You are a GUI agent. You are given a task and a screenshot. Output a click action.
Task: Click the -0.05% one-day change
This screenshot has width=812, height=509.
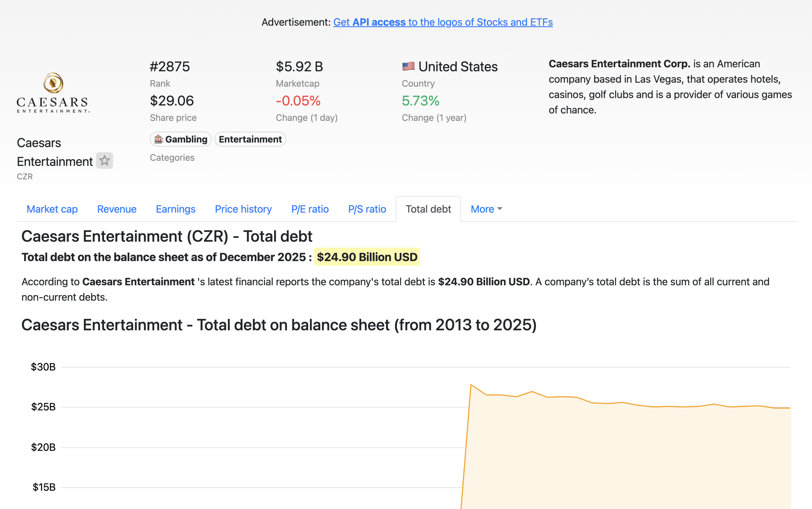tap(298, 101)
